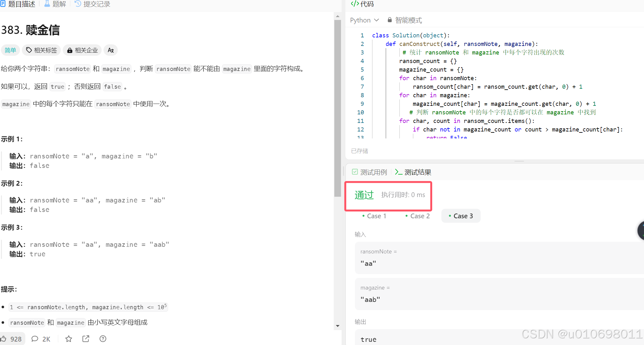The width and height of the screenshot is (644, 345).
Task: Select Case 3 test case
Action: [461, 216]
